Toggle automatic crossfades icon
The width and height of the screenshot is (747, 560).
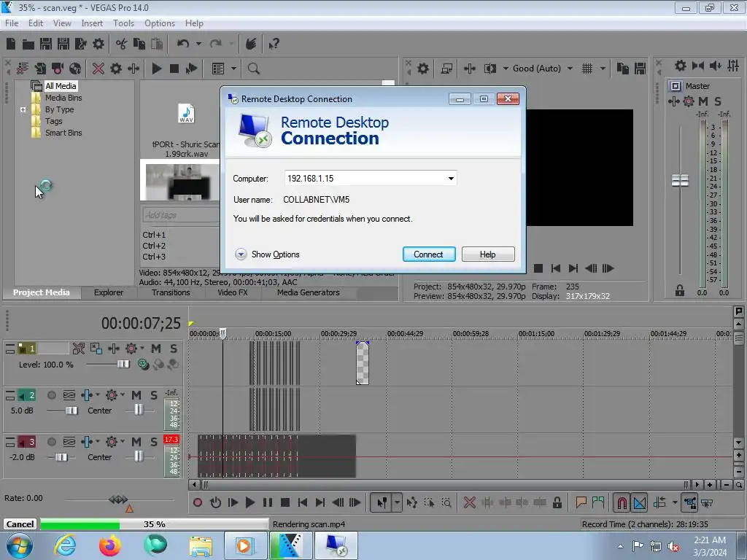coord(640,502)
